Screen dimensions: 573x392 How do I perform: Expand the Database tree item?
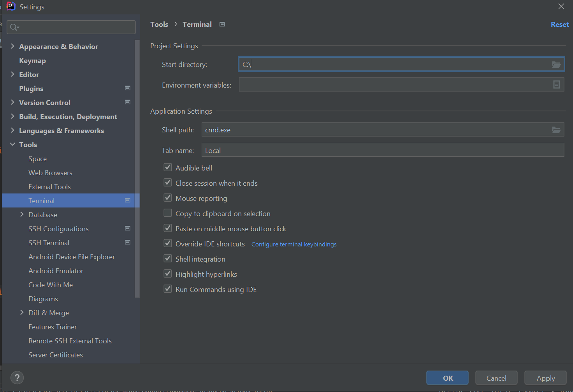point(22,214)
